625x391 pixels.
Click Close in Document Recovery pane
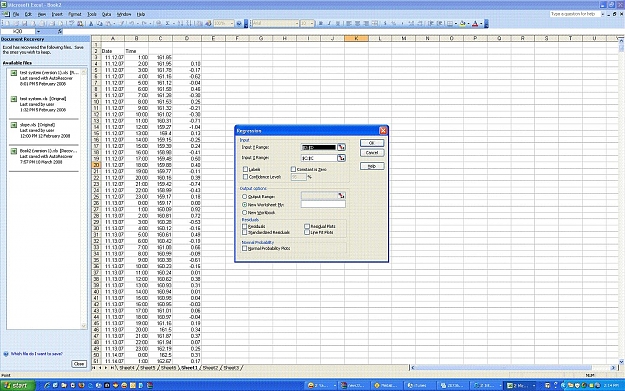(x=79, y=363)
